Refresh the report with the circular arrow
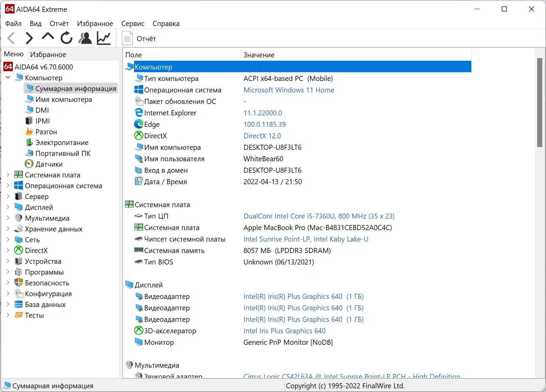The height and width of the screenshot is (392, 546). click(x=67, y=38)
